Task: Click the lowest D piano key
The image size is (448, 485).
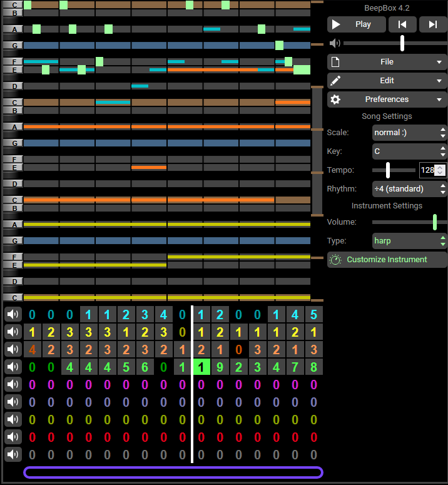Action: coord(13,282)
